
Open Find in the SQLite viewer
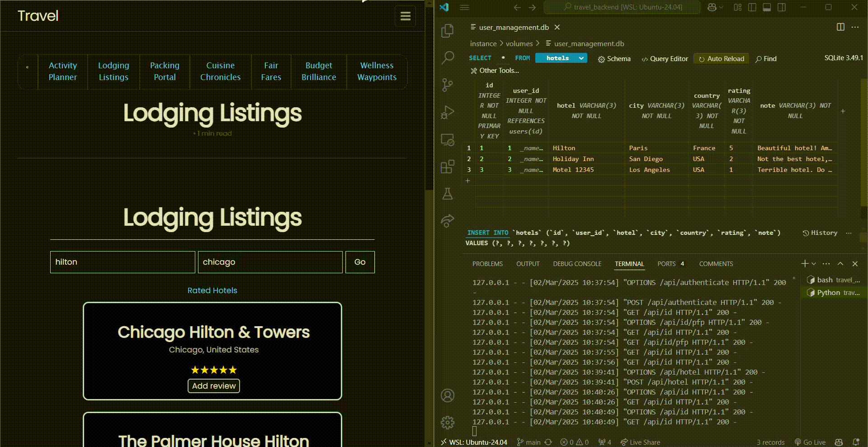point(766,59)
